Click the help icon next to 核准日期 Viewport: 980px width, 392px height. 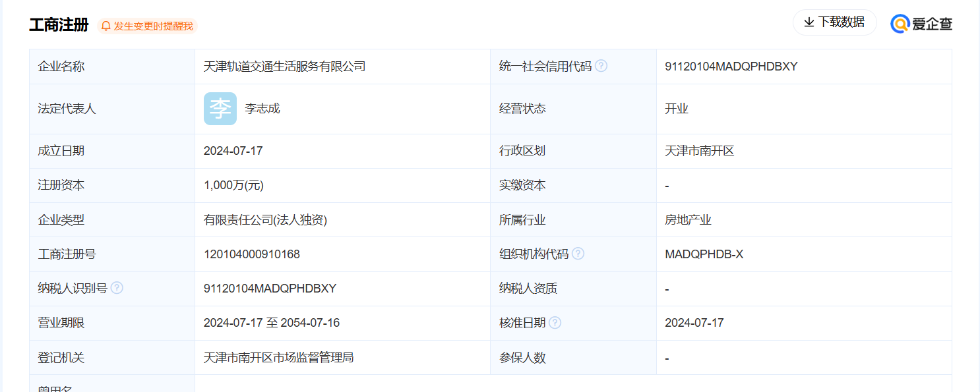click(556, 322)
